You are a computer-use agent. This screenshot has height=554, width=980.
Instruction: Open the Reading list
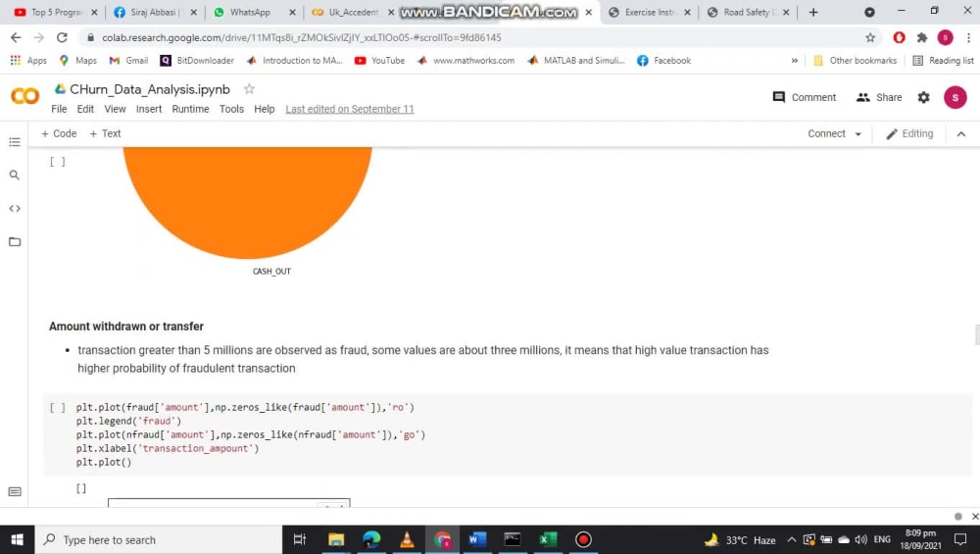tap(943, 60)
